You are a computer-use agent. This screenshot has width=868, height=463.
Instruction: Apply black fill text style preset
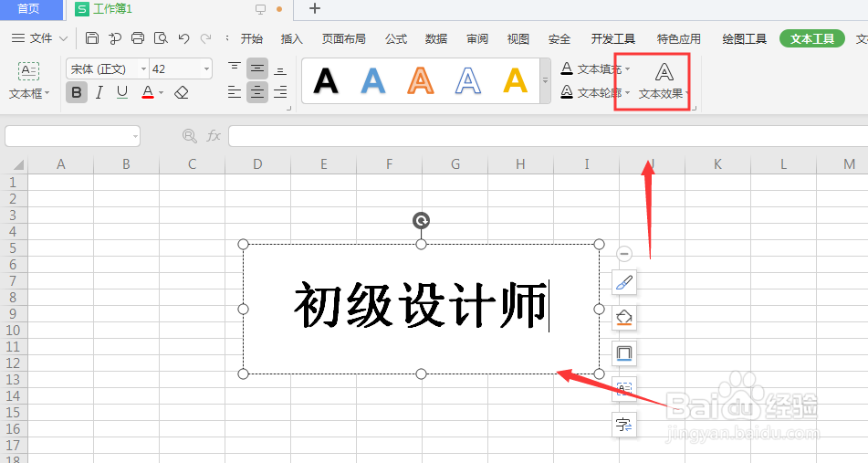click(326, 81)
